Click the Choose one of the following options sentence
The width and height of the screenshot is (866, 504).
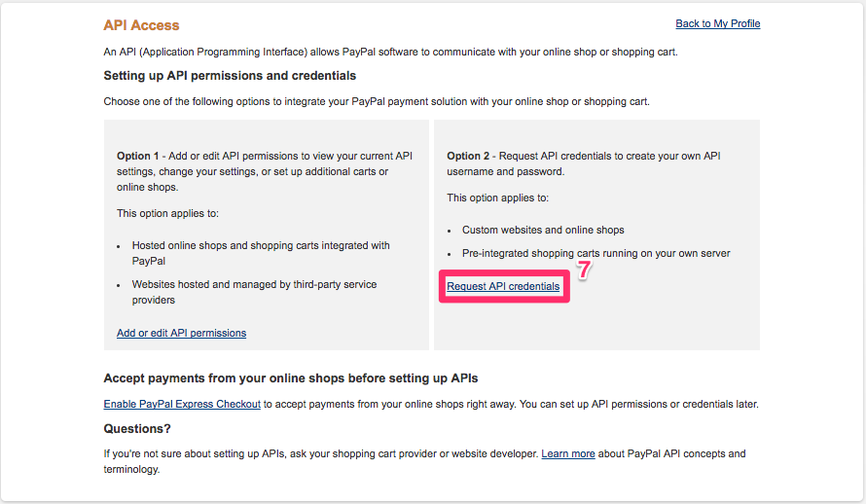(x=376, y=101)
